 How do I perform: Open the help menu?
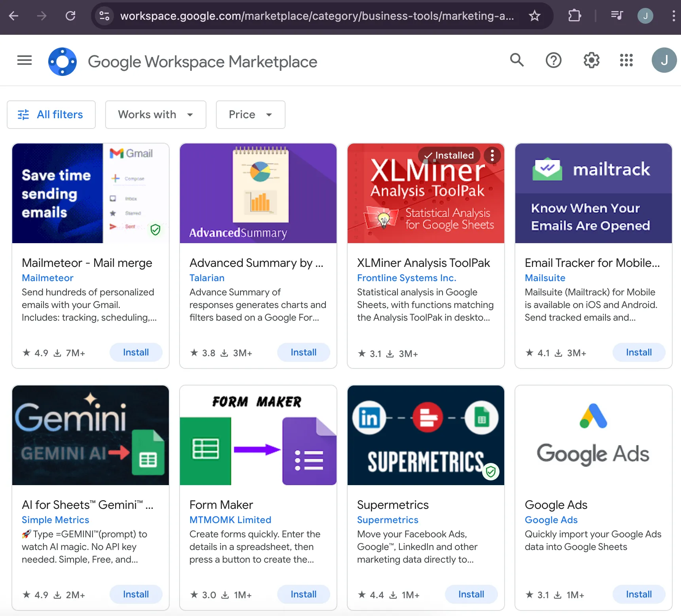[554, 60]
